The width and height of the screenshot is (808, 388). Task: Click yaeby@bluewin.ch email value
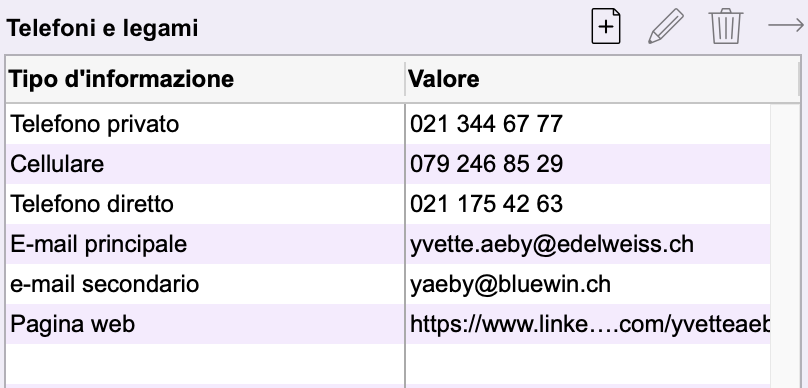pos(510,284)
